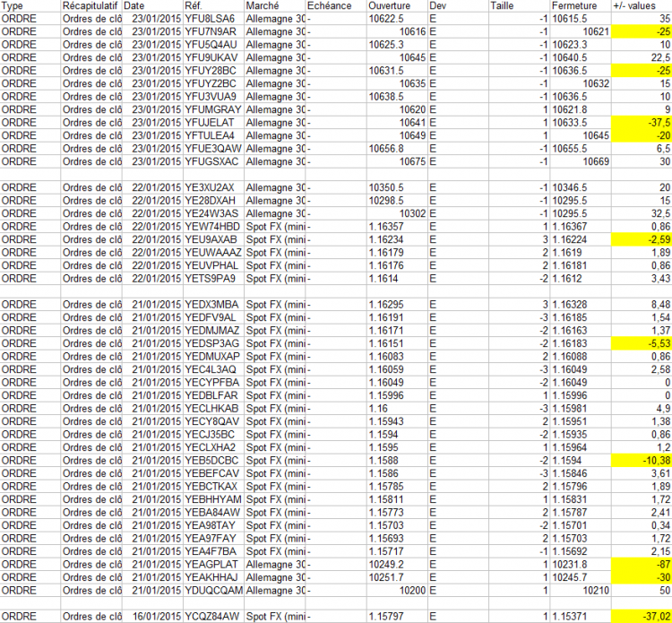
Task: Click reference cell YEC4L3AQ
Action: click(x=214, y=369)
